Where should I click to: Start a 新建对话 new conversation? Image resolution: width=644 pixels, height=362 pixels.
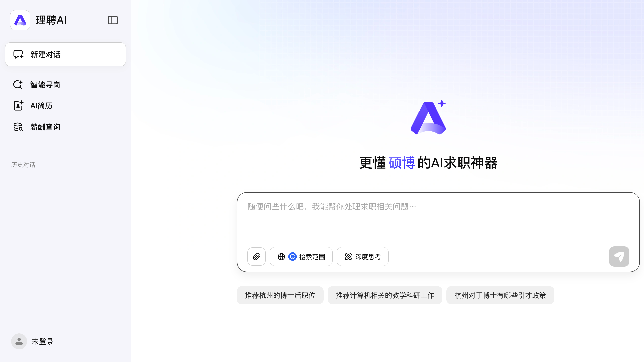(66, 54)
